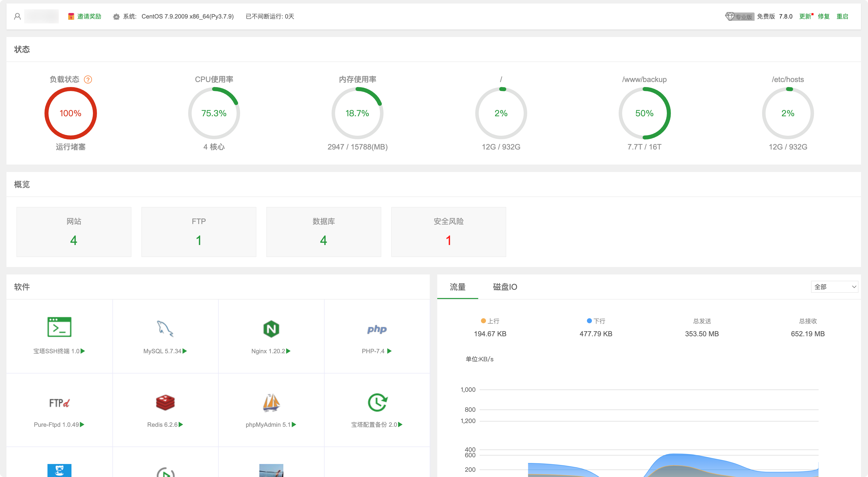868x477 pixels.
Task: Open the FTP overview card
Action: [x=199, y=232]
